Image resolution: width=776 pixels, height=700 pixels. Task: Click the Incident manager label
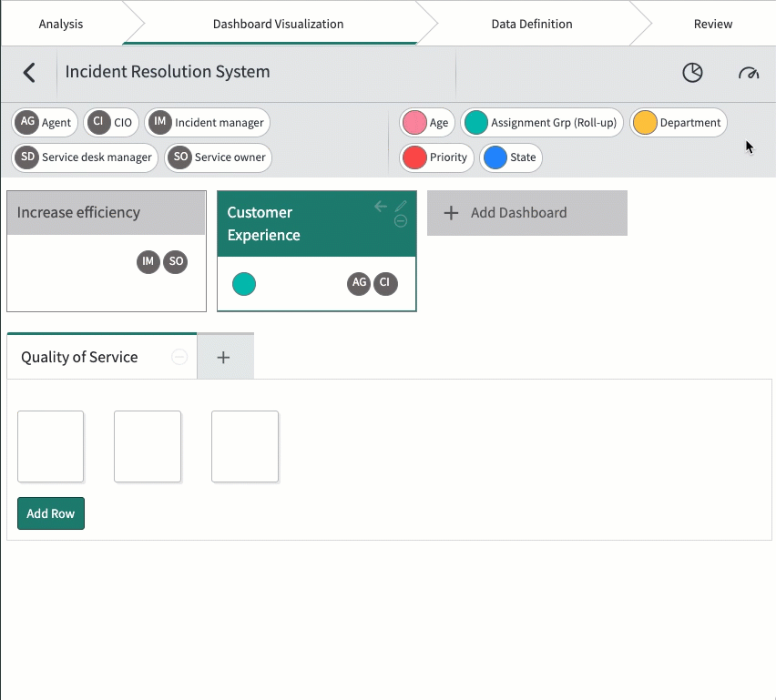coord(220,122)
